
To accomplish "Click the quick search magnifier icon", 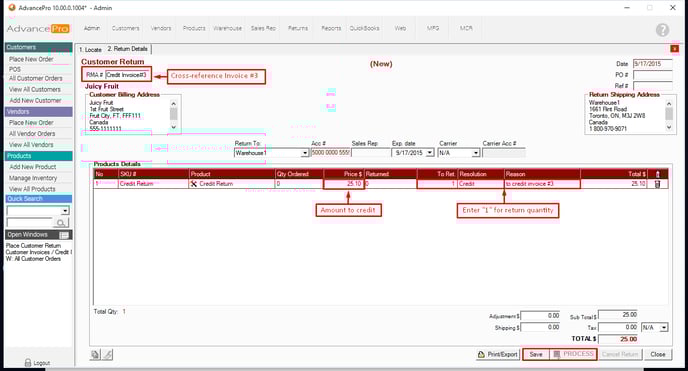I will coord(61,223).
